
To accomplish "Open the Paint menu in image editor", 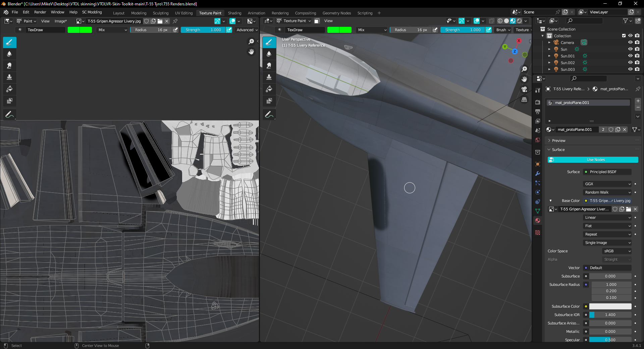I will tap(26, 21).
